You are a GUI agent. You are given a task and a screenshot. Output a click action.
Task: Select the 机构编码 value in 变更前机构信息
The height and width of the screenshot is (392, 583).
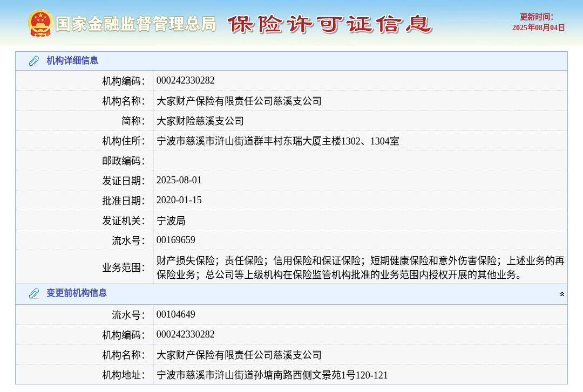[185, 334]
